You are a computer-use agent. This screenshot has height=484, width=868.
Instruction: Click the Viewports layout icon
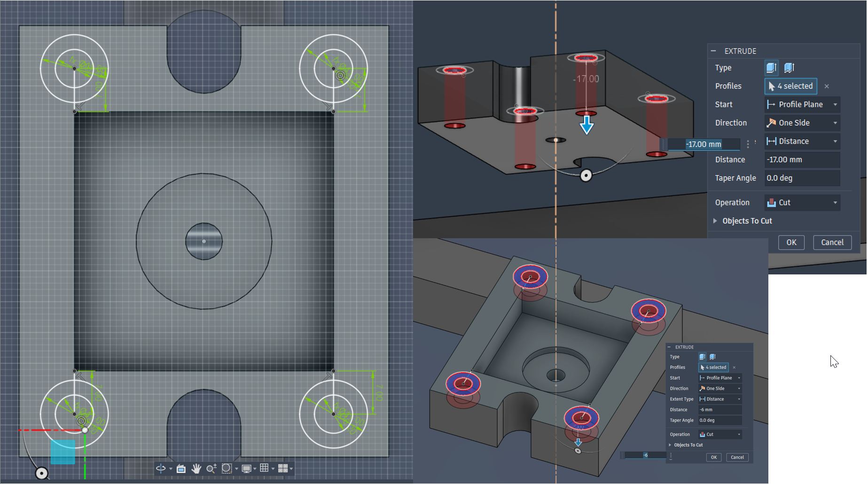pyautogui.click(x=282, y=468)
